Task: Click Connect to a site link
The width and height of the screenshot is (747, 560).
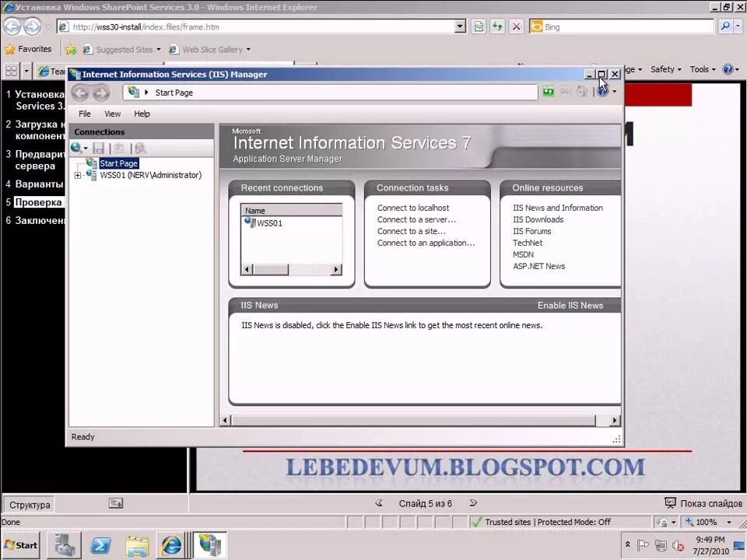Action: click(x=412, y=232)
